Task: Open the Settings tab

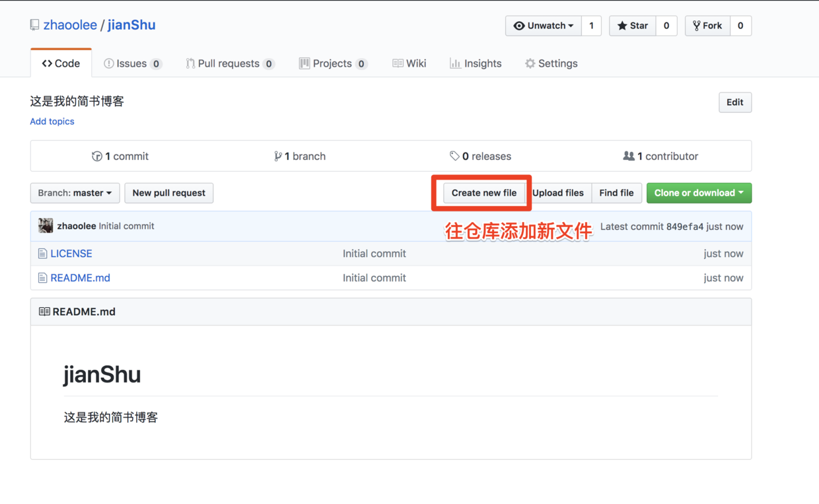Action: [x=551, y=63]
